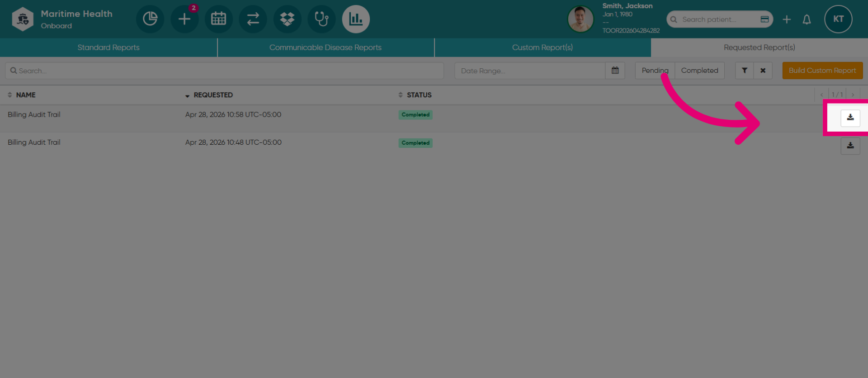Screen dimensions: 868x378
Task: Download the 10:48 Billing Audit Trail report
Action: coord(850,146)
